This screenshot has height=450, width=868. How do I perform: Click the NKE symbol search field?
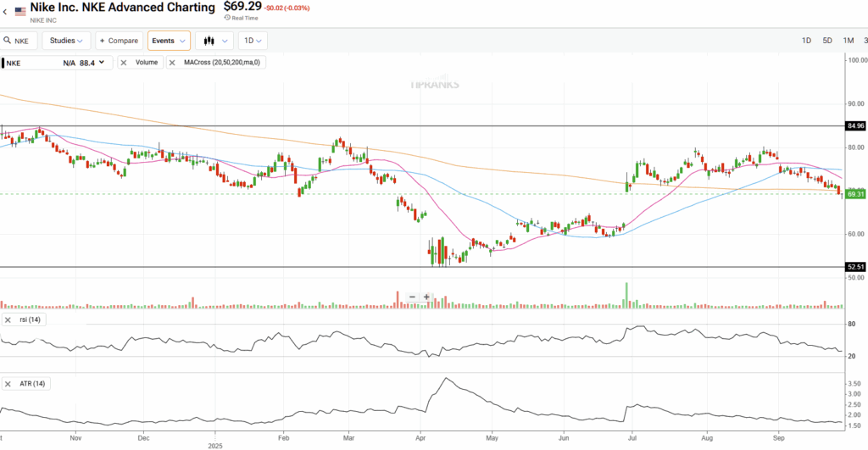[19, 41]
